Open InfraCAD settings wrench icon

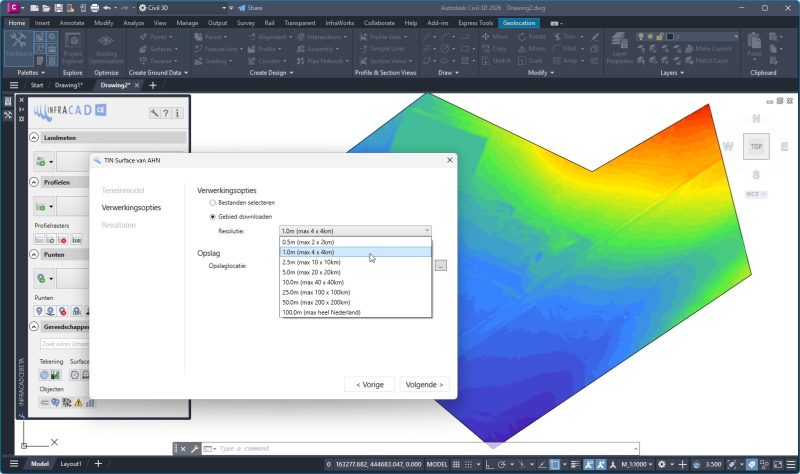pos(154,113)
